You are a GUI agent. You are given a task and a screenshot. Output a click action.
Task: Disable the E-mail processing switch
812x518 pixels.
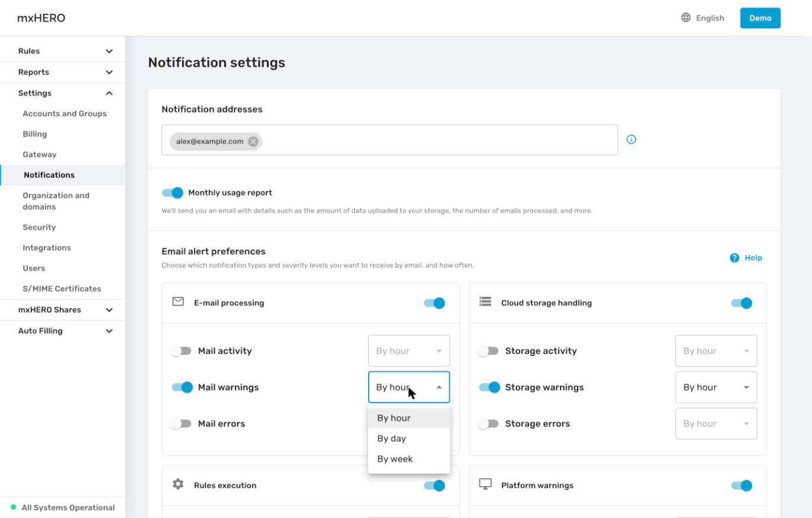click(x=434, y=303)
